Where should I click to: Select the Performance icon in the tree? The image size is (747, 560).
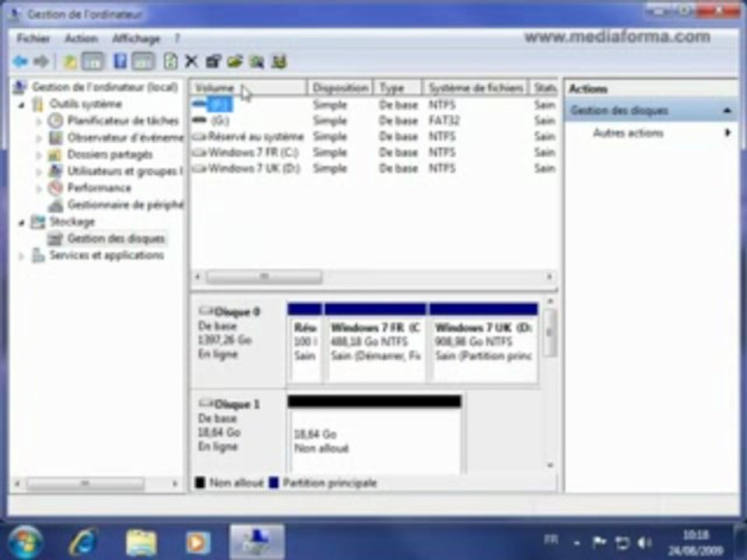(x=55, y=187)
